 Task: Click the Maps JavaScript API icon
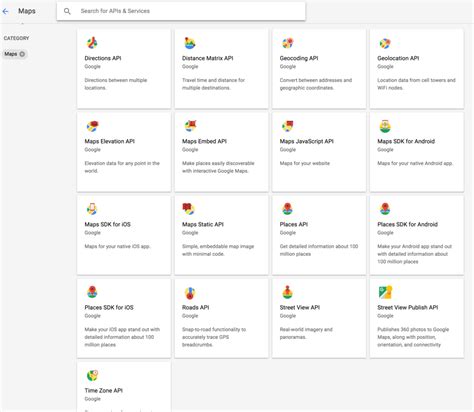click(x=287, y=126)
